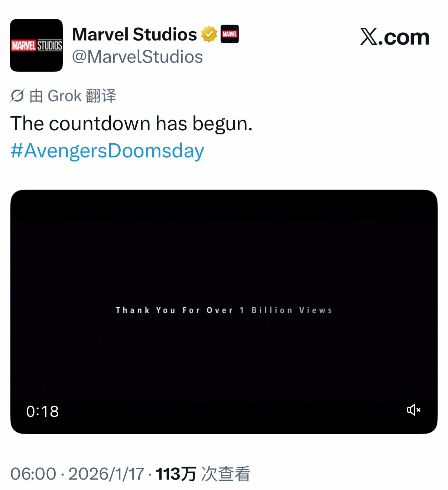Open the Marvel Studios profile avatar
This screenshot has height=490, width=448.
[x=36, y=45]
